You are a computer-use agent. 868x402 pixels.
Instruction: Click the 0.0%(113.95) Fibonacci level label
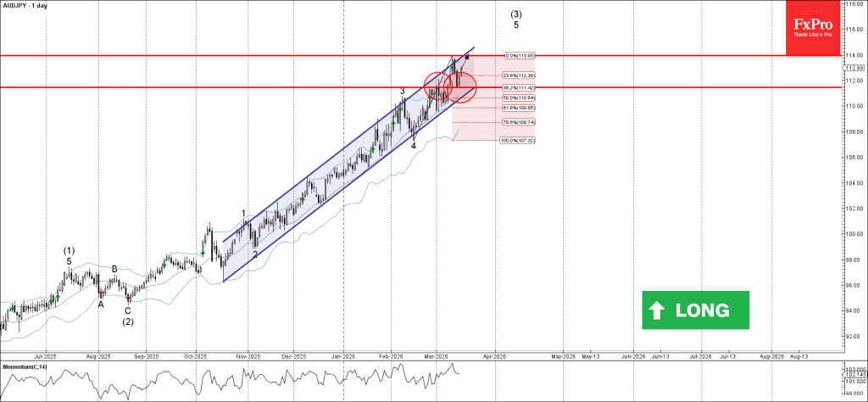(521, 56)
